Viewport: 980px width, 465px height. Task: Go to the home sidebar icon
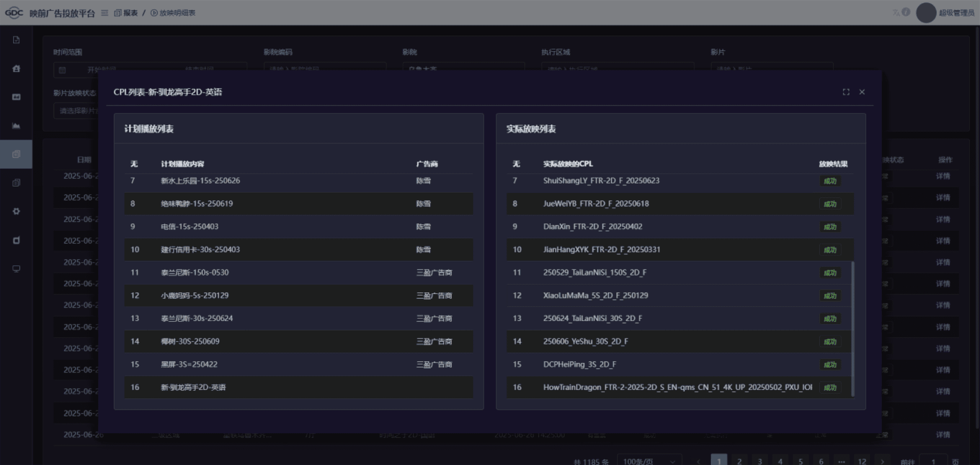(16, 69)
